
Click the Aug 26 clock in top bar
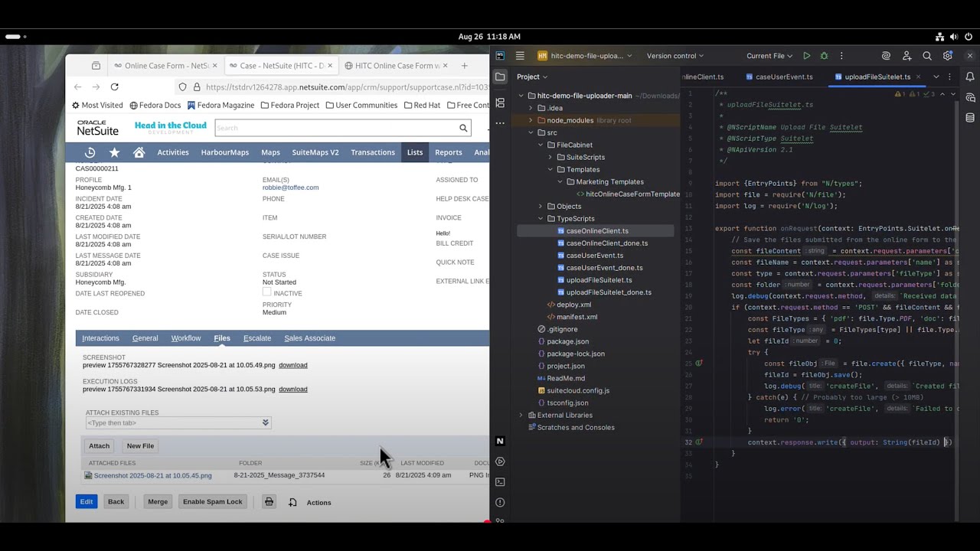coord(489,37)
